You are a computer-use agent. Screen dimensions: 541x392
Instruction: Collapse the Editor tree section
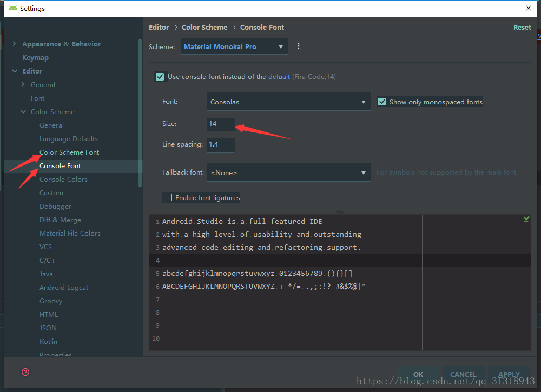[15, 71]
